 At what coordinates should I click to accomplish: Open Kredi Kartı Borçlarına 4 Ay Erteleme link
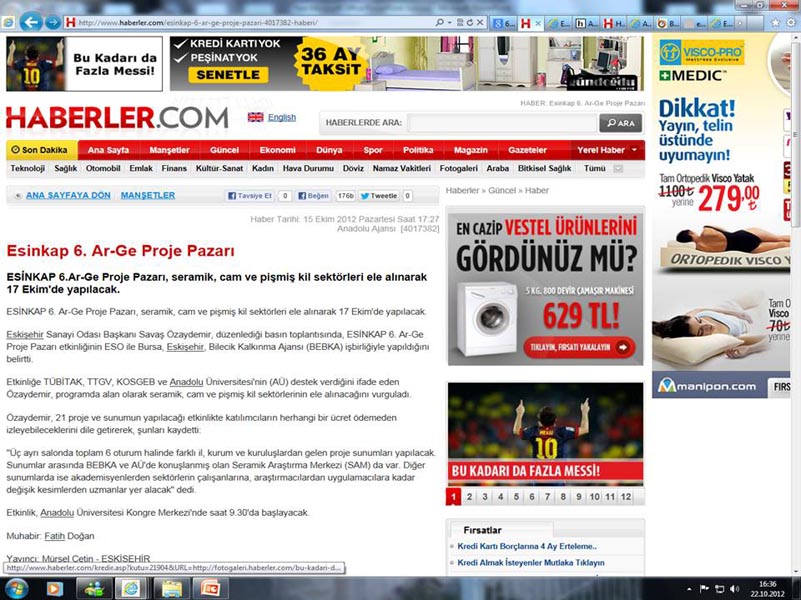527,546
